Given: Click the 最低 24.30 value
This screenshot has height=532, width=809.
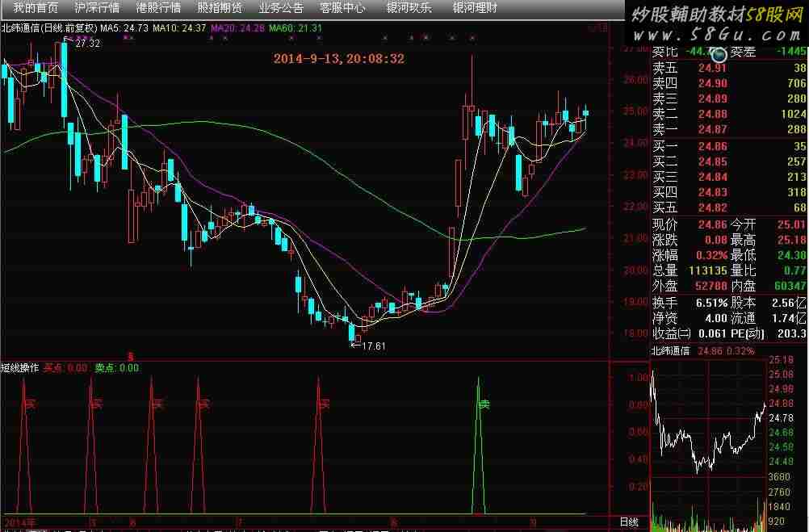Looking at the screenshot, I should (791, 255).
